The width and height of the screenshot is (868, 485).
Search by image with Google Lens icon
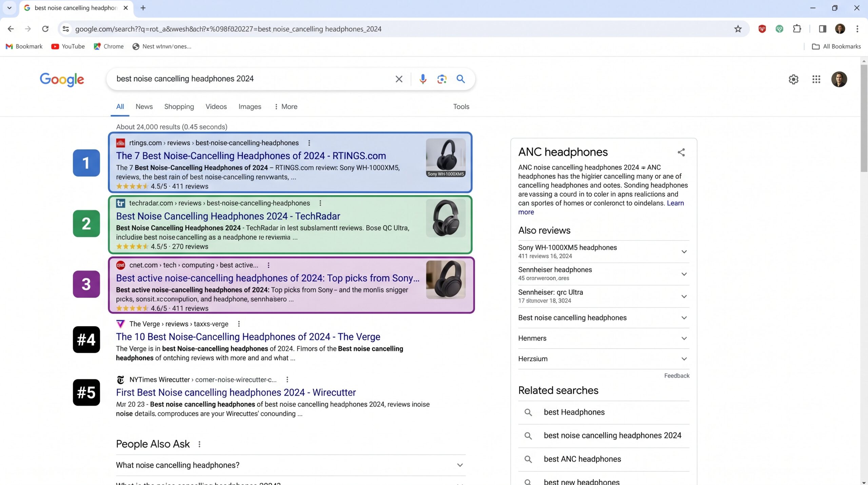(x=441, y=79)
